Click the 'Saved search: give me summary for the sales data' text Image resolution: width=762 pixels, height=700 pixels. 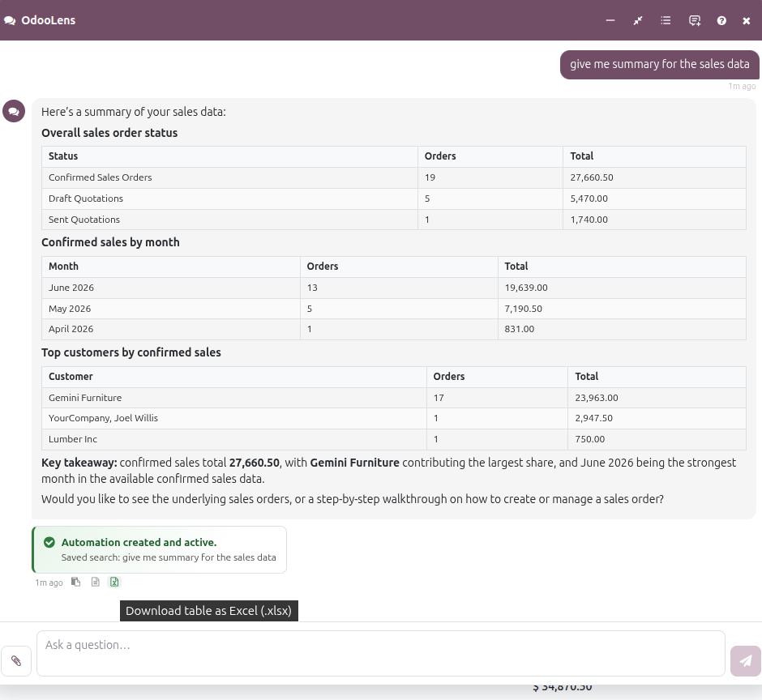pos(169,557)
